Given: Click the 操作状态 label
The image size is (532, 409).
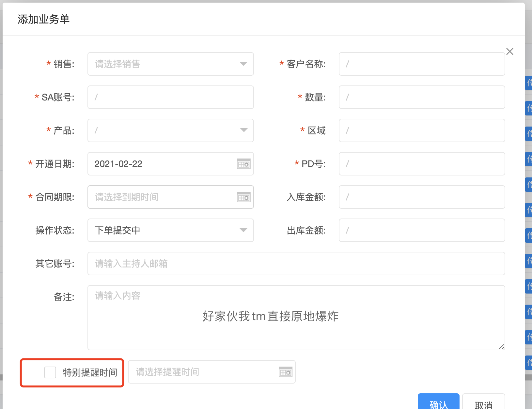Looking at the screenshot, I should pos(55,230).
